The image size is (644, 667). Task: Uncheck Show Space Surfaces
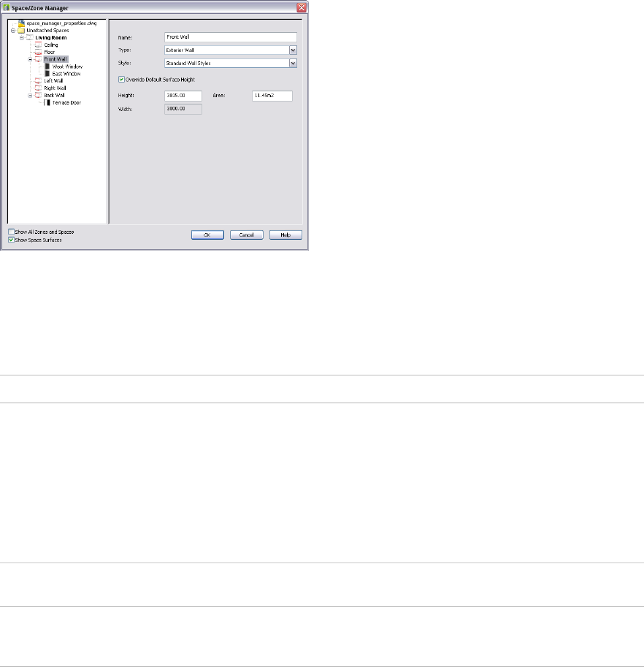12,240
